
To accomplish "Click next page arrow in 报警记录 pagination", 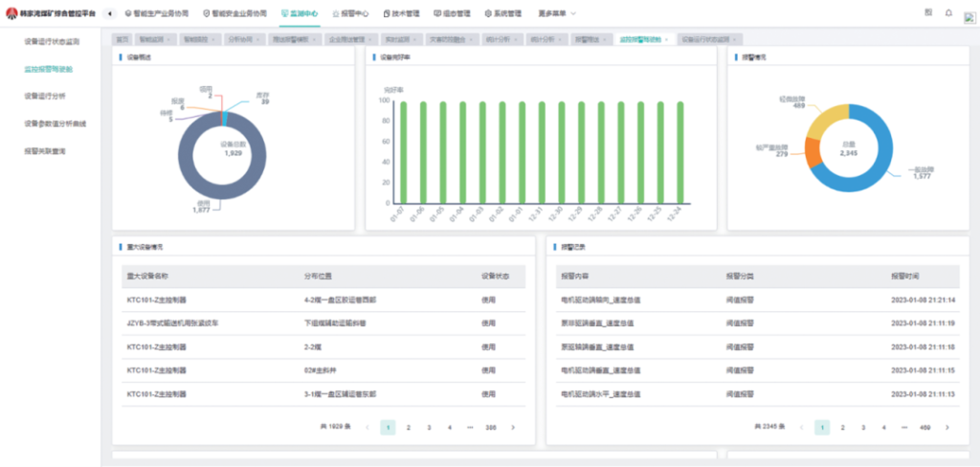I will (947, 427).
